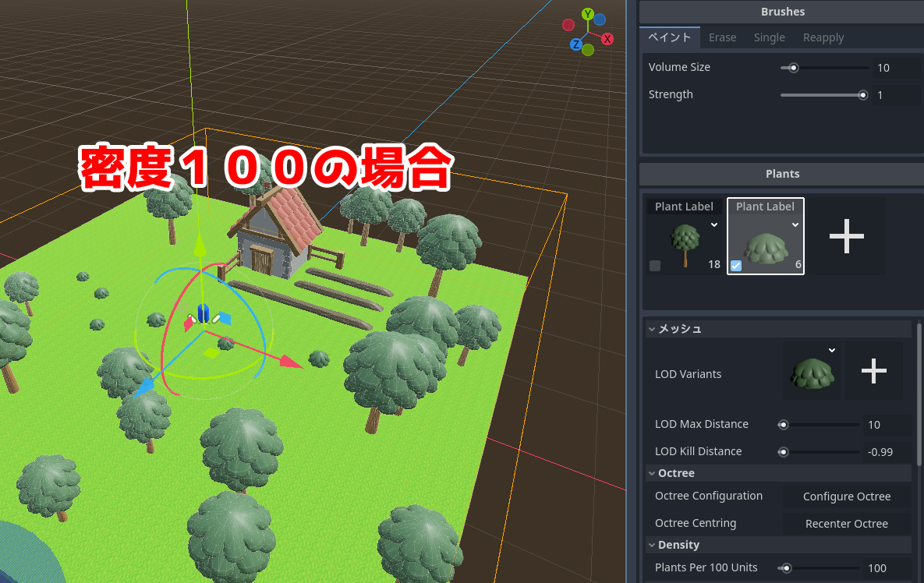924x583 pixels.
Task: Click the properties panel scrollbar
Action: tap(919, 393)
